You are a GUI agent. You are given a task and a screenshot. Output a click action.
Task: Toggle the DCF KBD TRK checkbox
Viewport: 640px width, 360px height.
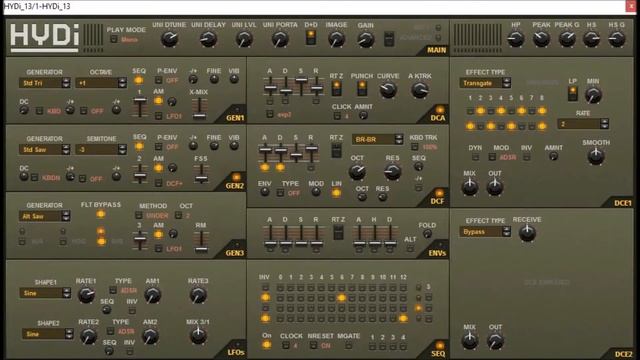(x=415, y=147)
